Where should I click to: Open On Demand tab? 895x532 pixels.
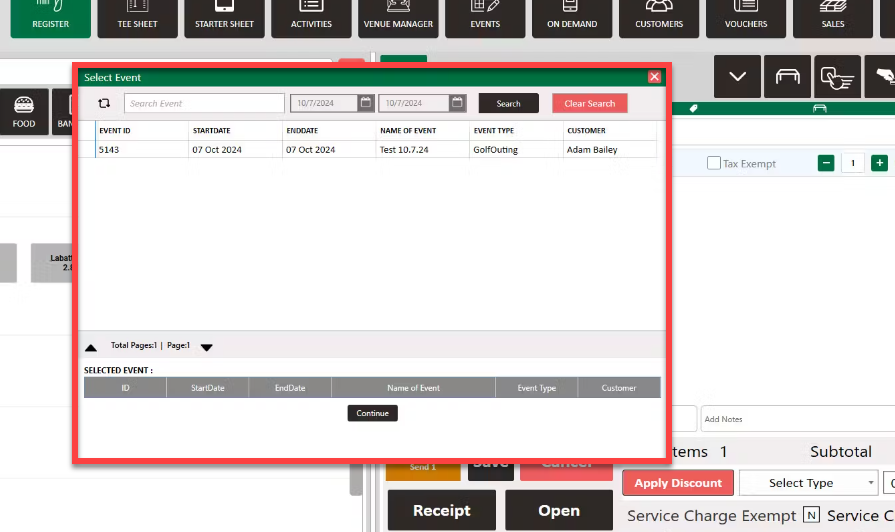pos(572,18)
